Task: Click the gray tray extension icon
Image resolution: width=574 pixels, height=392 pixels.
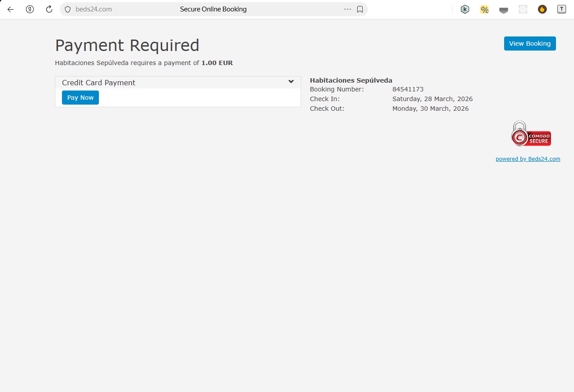Action: (x=504, y=10)
